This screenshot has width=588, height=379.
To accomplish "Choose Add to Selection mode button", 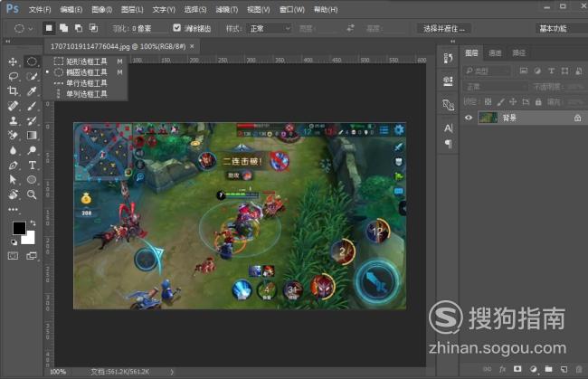I will [63, 28].
